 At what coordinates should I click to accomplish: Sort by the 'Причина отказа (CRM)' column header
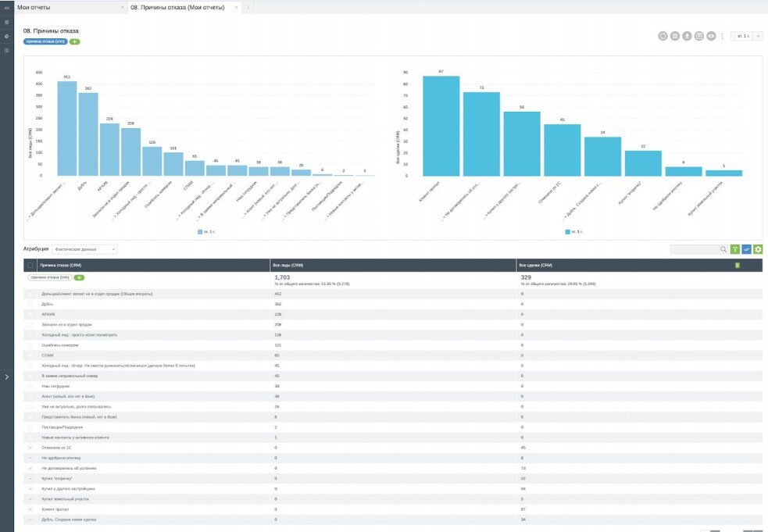(x=61, y=265)
